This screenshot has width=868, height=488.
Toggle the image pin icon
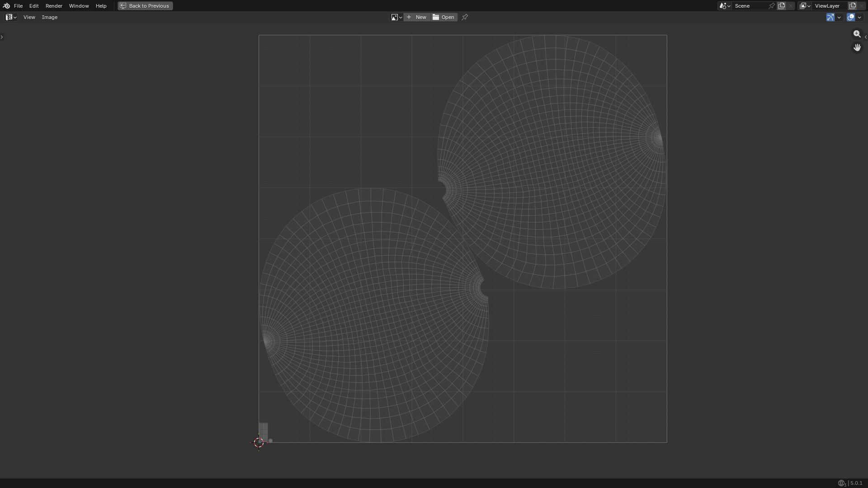pos(465,17)
